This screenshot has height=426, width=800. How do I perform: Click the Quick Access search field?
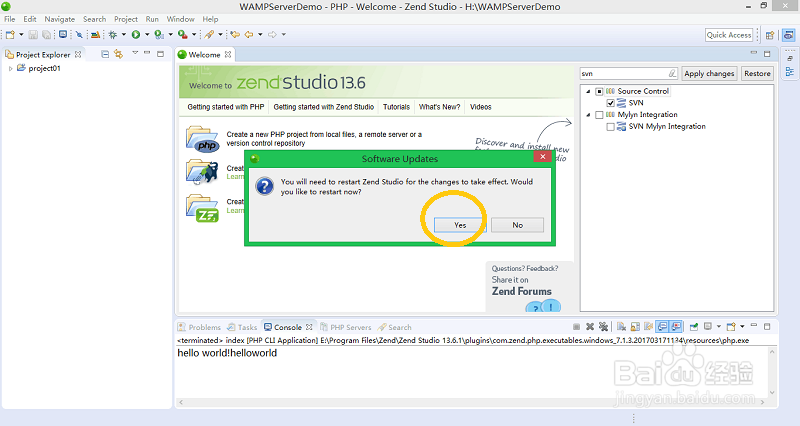[729, 35]
